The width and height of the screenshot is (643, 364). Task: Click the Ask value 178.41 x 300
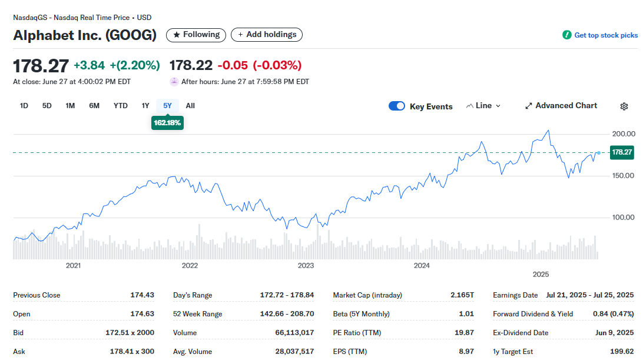pos(132,351)
